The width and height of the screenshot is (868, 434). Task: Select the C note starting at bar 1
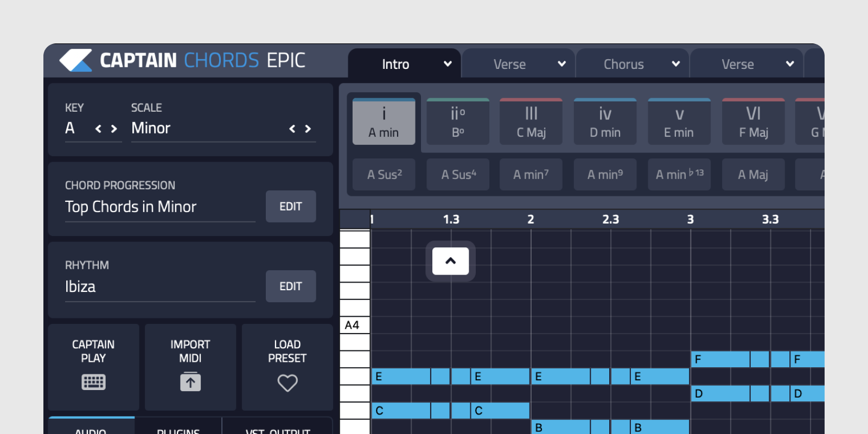point(401,411)
